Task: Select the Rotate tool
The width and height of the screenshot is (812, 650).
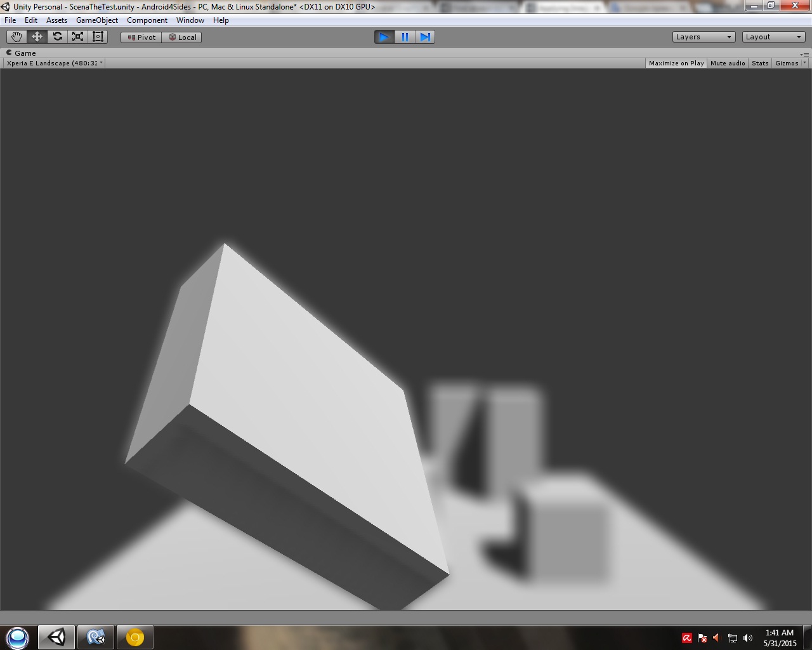Action: click(x=56, y=36)
